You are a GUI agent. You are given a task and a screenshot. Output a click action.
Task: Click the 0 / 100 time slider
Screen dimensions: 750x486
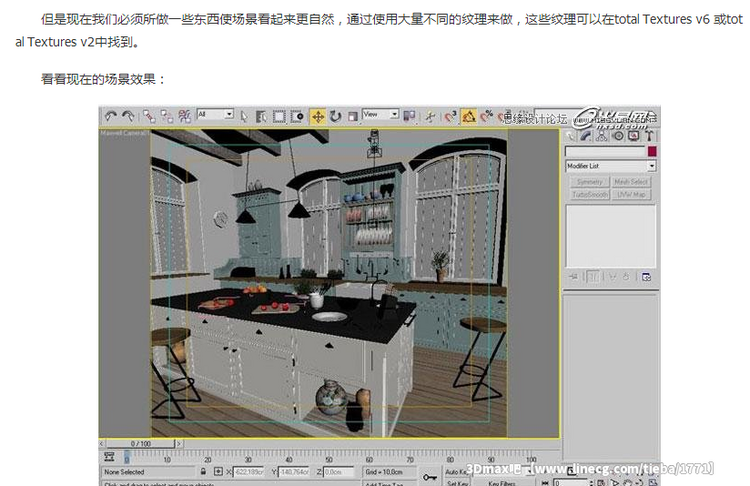point(142,443)
